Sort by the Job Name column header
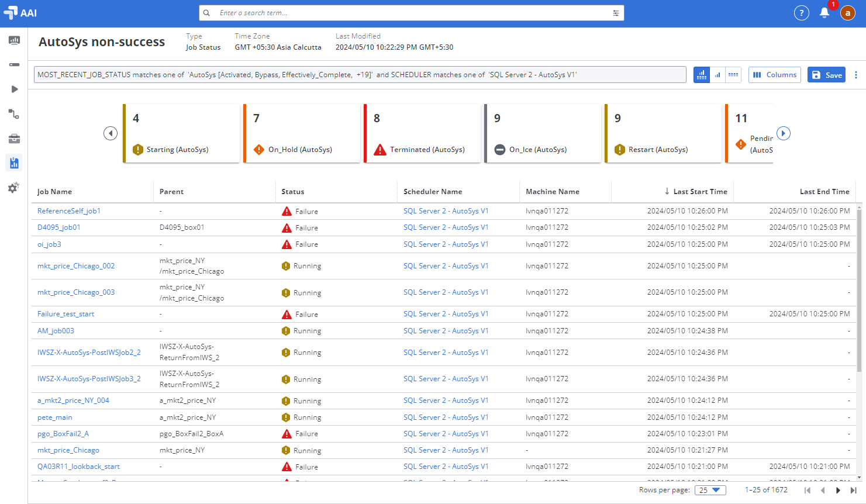The image size is (866, 504). point(55,192)
